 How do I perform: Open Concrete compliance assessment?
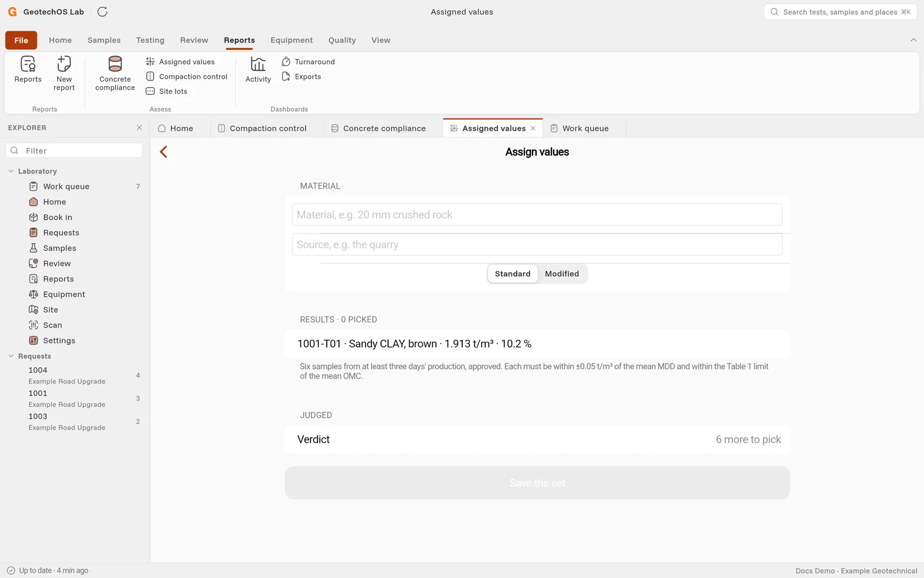115,73
